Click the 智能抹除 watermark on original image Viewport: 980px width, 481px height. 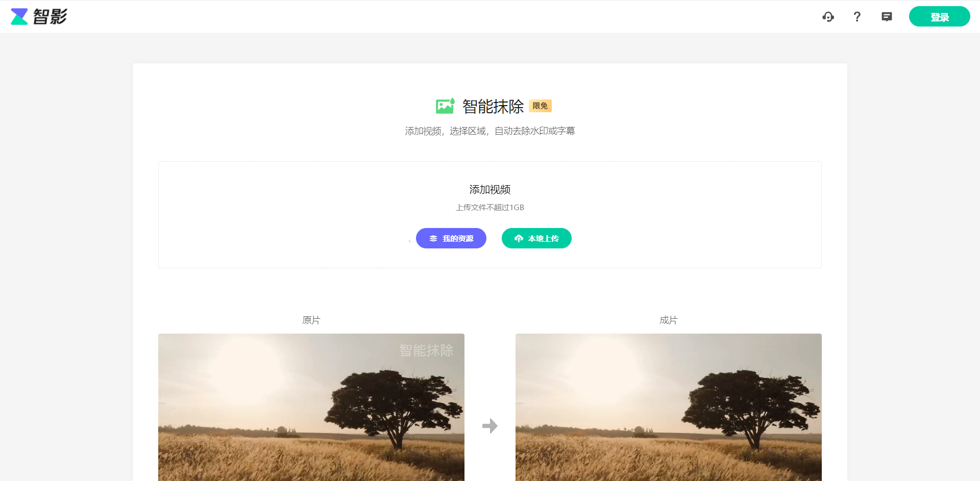(x=426, y=350)
